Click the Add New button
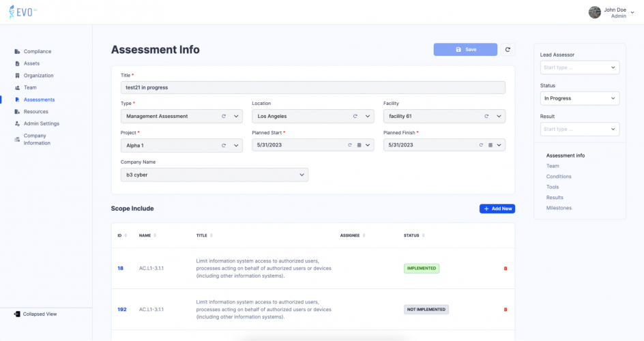 click(x=497, y=209)
